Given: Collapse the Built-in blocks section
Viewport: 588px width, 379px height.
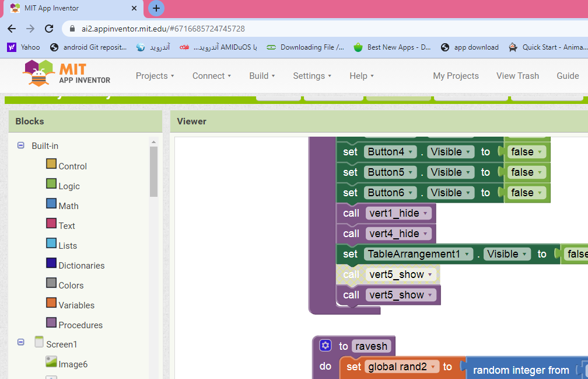Looking at the screenshot, I should pos(21,146).
